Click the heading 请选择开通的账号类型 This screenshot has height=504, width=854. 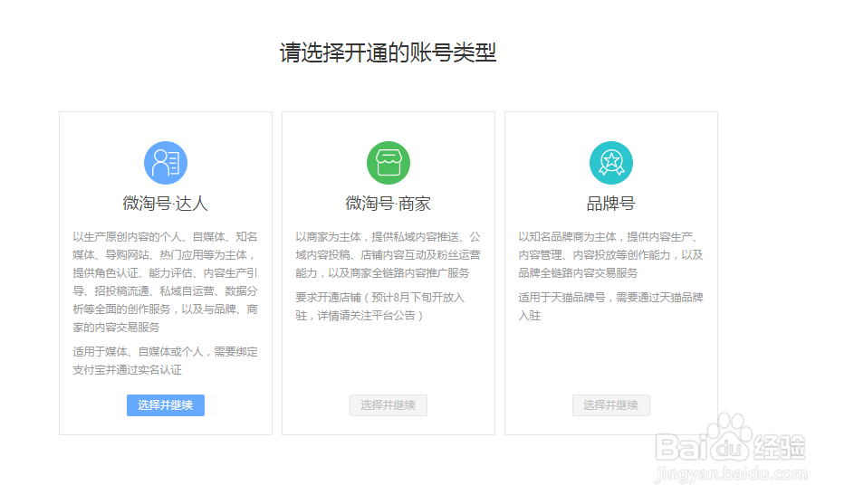pyautogui.click(x=388, y=52)
